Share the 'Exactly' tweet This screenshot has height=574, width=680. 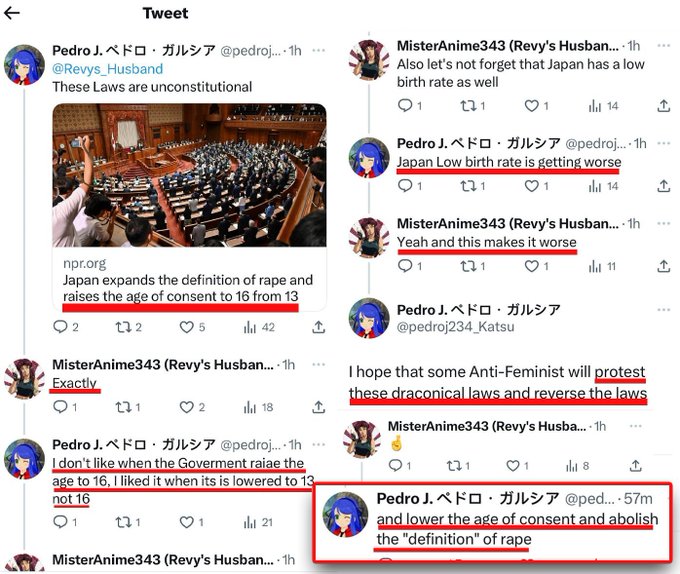click(318, 407)
